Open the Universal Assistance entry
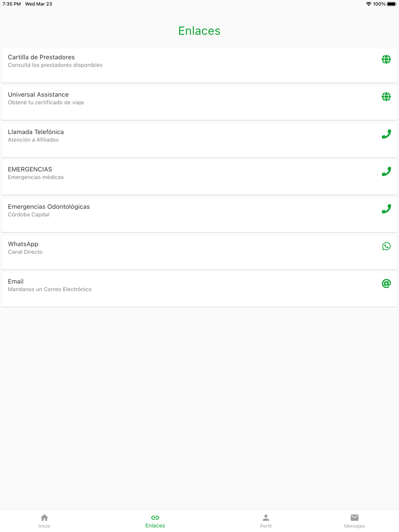Viewport: 399px width, 532px height. 38,95
